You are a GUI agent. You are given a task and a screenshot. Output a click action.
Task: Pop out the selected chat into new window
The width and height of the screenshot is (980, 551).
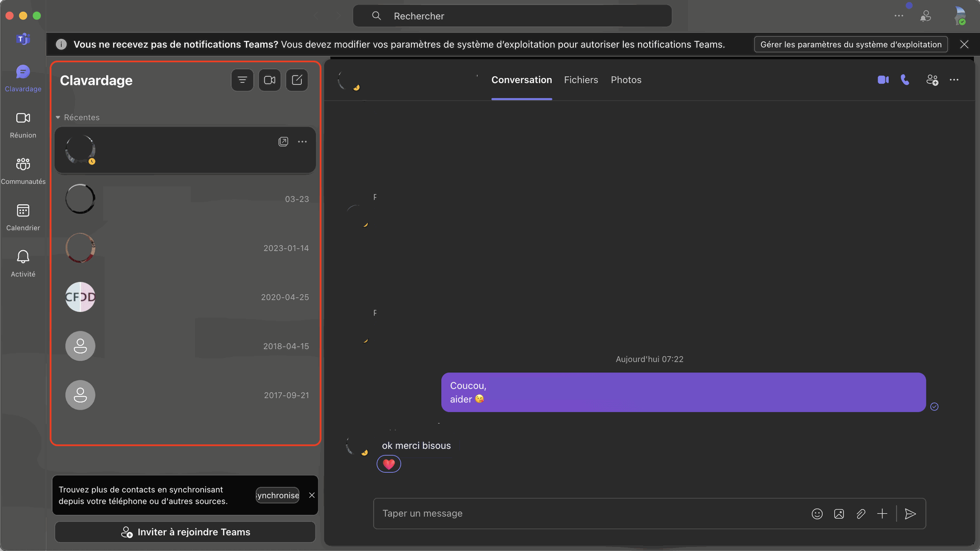click(x=283, y=141)
